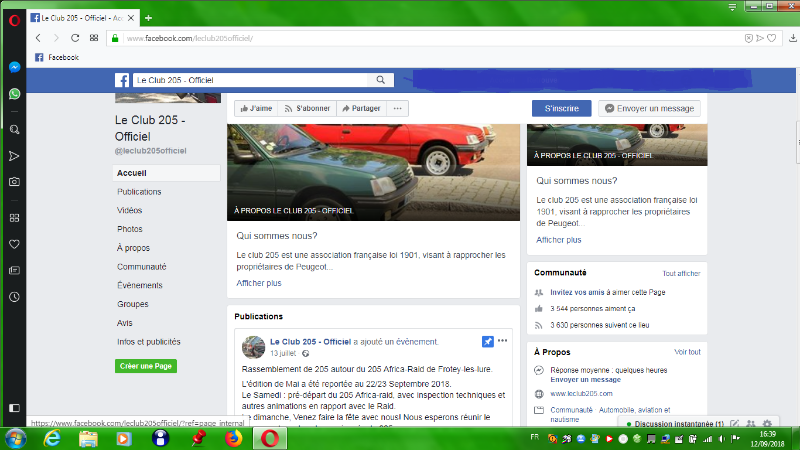Open the page options ellipsis menu
800x450 pixels.
click(397, 108)
